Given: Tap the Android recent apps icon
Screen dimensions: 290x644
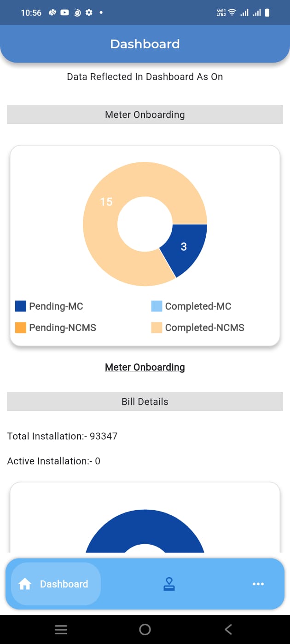Looking at the screenshot, I should (61, 630).
